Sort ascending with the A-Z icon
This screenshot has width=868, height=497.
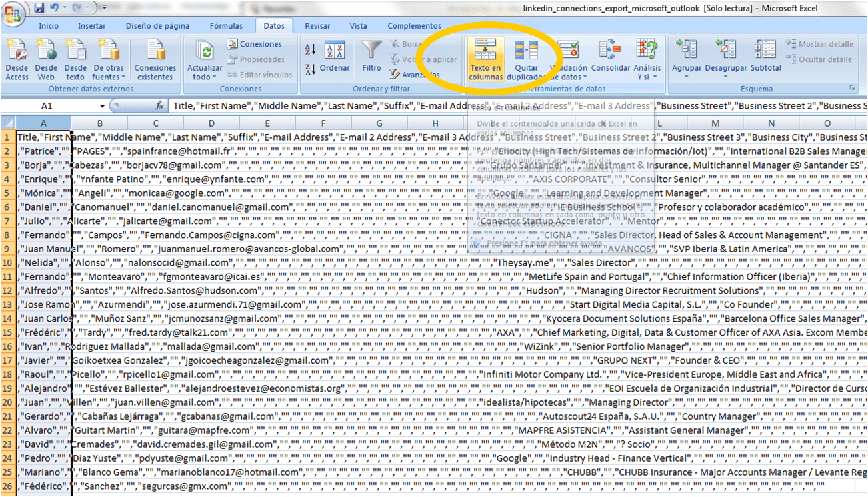click(310, 49)
